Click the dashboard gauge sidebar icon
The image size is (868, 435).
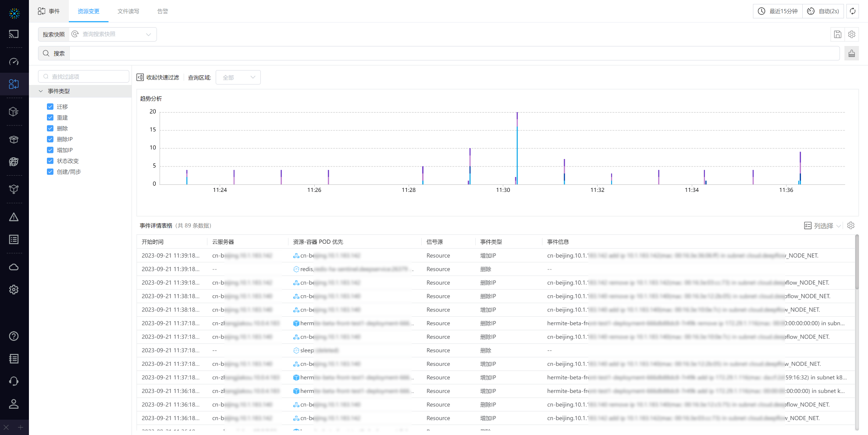(14, 62)
